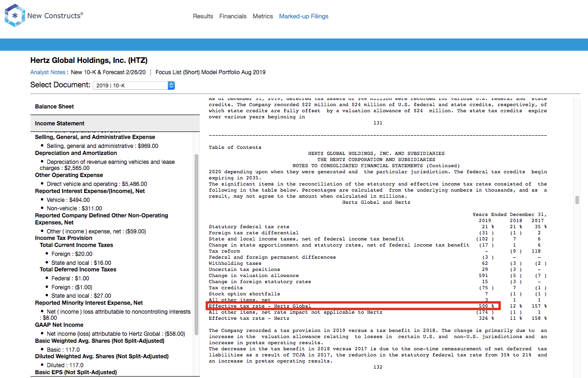
Task: Click Effective tax rate - Hertz Global row
Action: (x=354, y=306)
